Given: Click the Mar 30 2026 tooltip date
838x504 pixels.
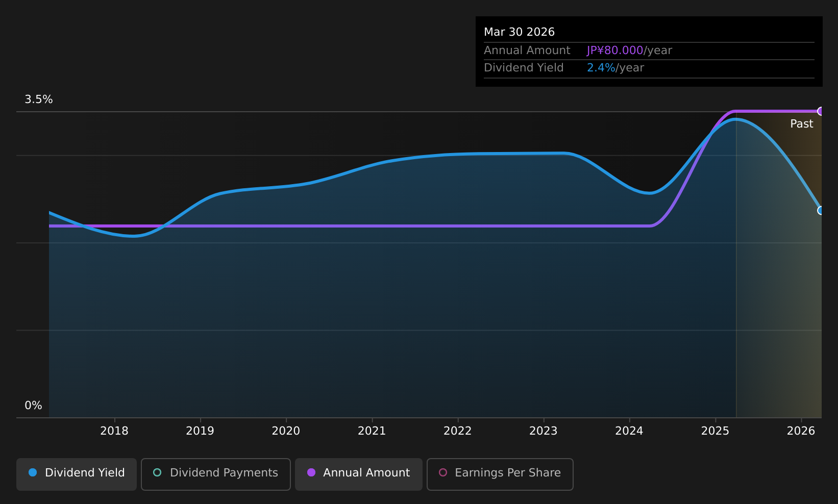Looking at the screenshot, I should [x=519, y=32].
